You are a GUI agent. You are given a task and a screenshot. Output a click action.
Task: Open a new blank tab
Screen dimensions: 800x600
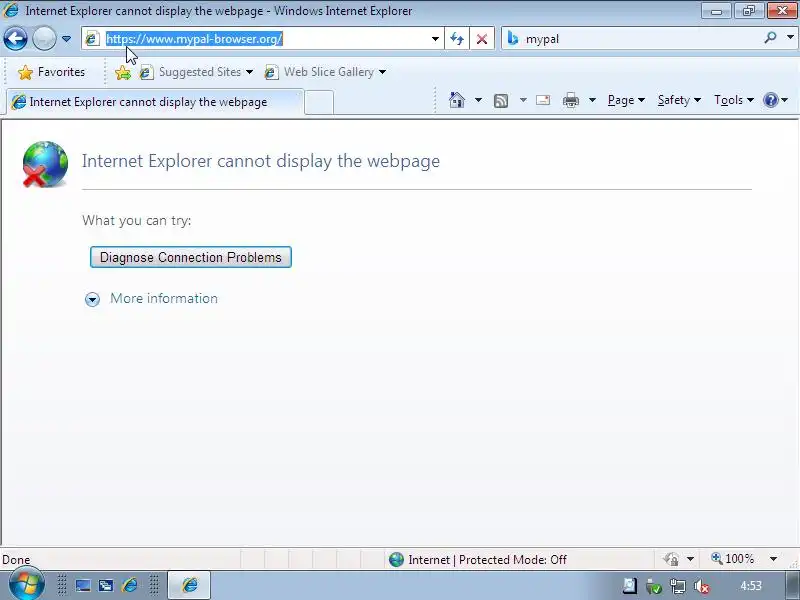[319, 103]
